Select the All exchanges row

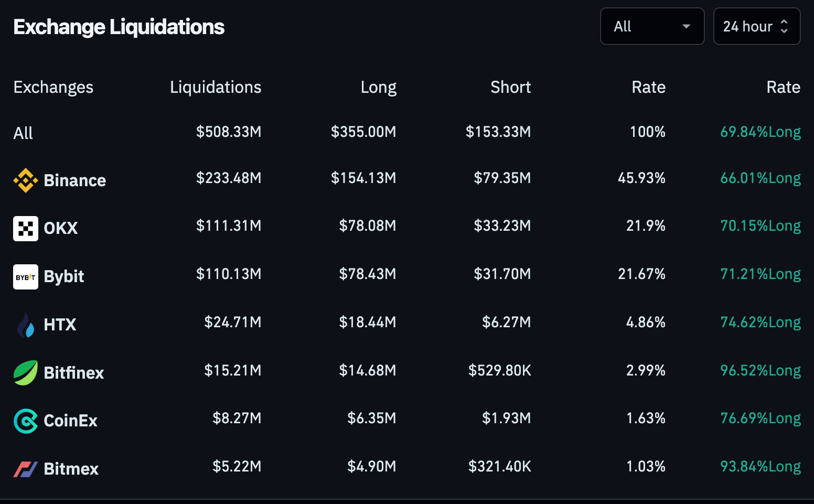pyautogui.click(x=23, y=133)
